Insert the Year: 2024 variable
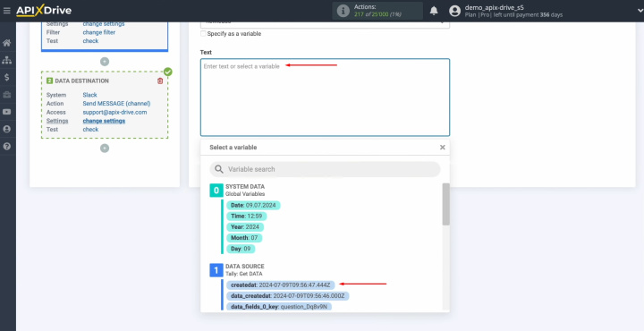The height and width of the screenshot is (331, 644). 245,227
